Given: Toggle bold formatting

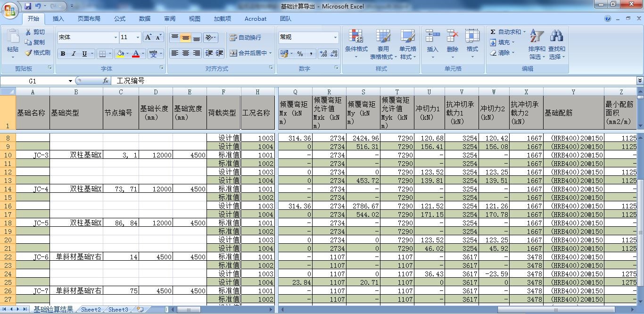Looking at the screenshot, I should click(x=63, y=54).
